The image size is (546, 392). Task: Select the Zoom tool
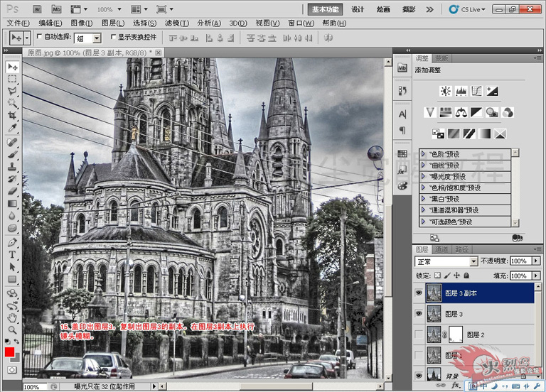[13, 330]
